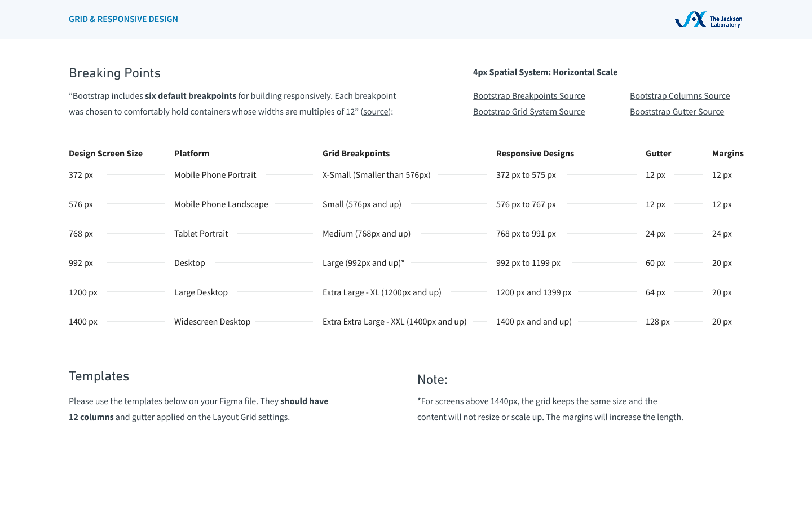
Task: Click the "six default breakpoints" bold text
Action: [191, 96]
